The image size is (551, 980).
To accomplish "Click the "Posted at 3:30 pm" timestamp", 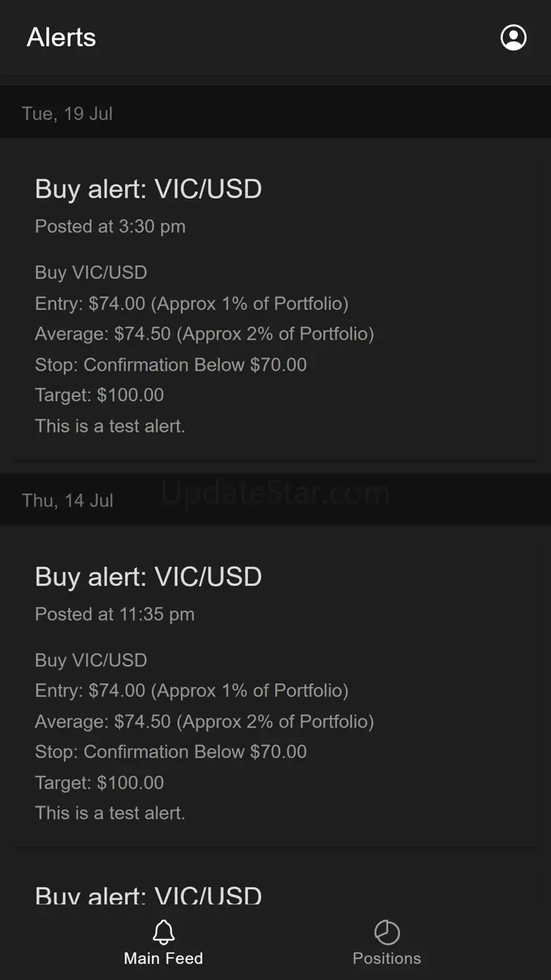I will pyautogui.click(x=110, y=227).
